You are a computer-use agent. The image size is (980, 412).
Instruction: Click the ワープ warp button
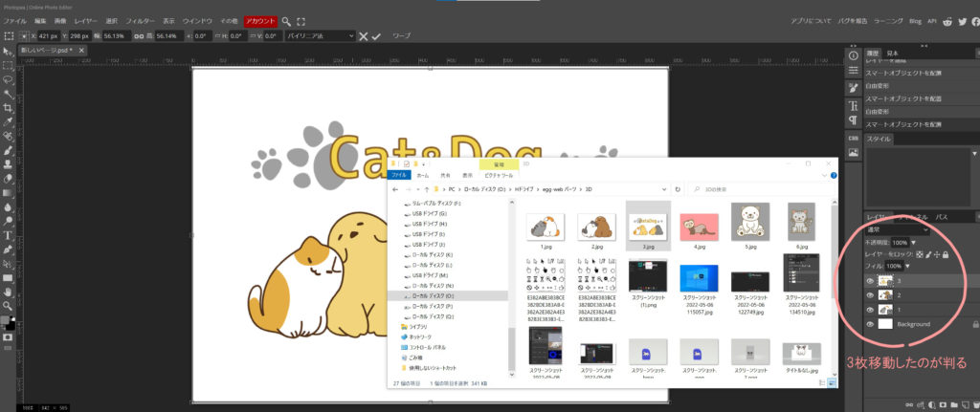[x=402, y=35]
